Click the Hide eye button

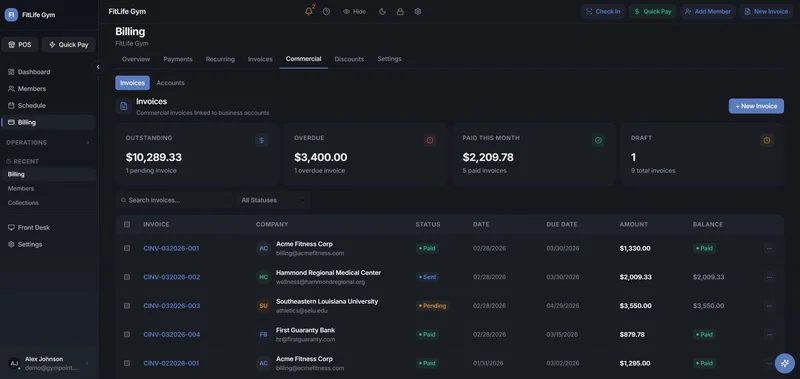point(355,11)
